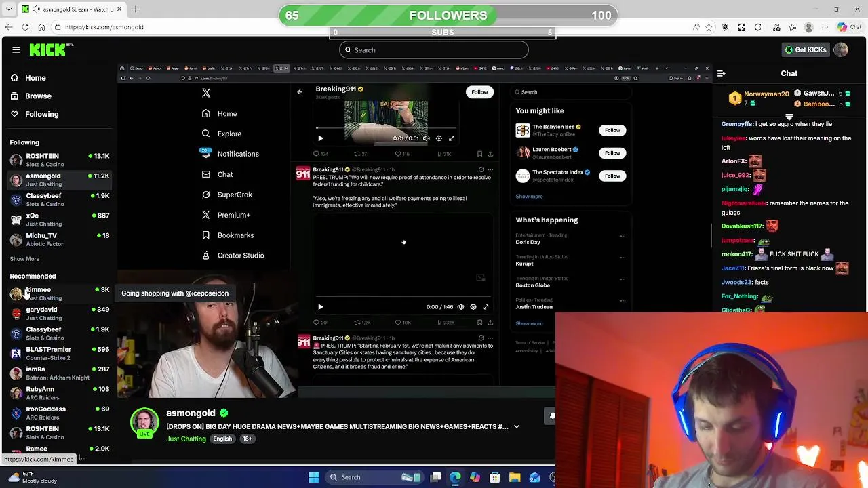Refresh the browser page

(25, 27)
